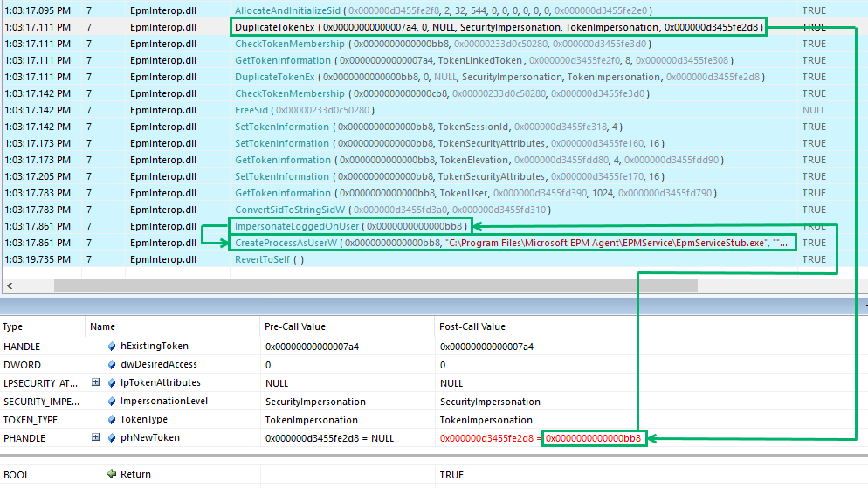Click phNewToken pre-call value ending '= NULL'
Screen dimensions: 868x488
[329, 438]
